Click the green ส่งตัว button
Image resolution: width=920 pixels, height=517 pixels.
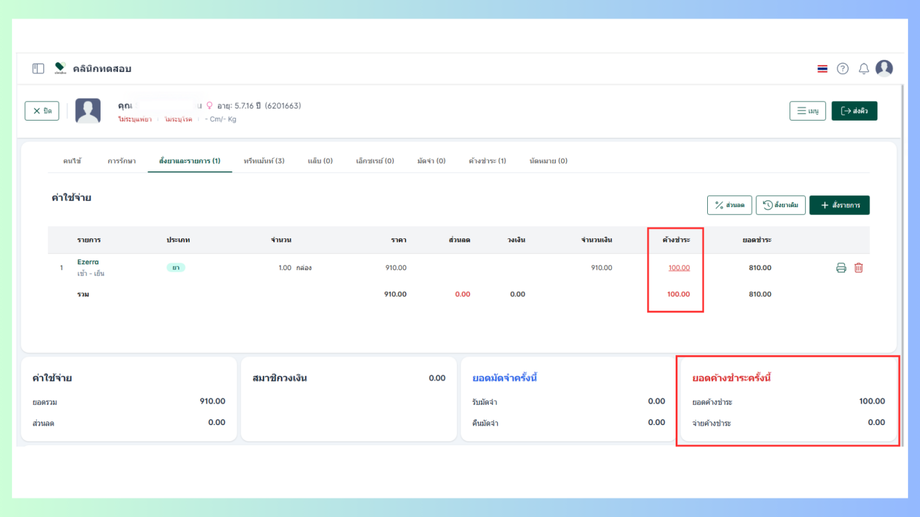tap(854, 111)
